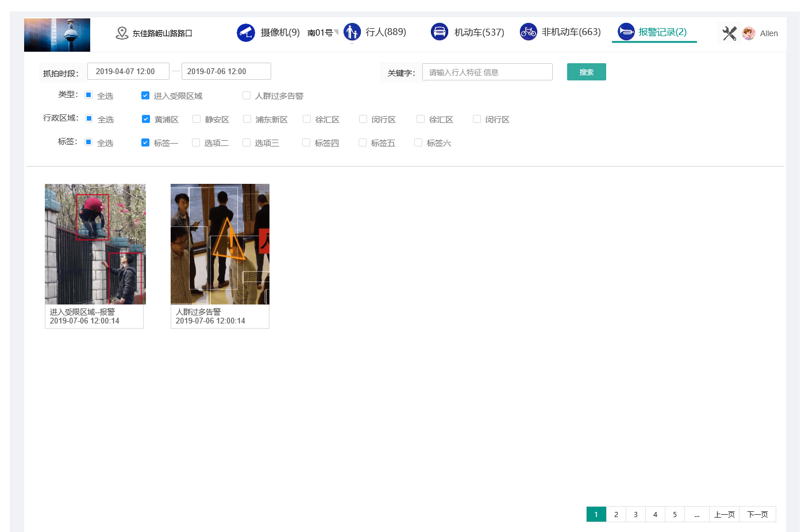Open end date field 2019-07-06 12:00
805x532 pixels.
[226, 71]
